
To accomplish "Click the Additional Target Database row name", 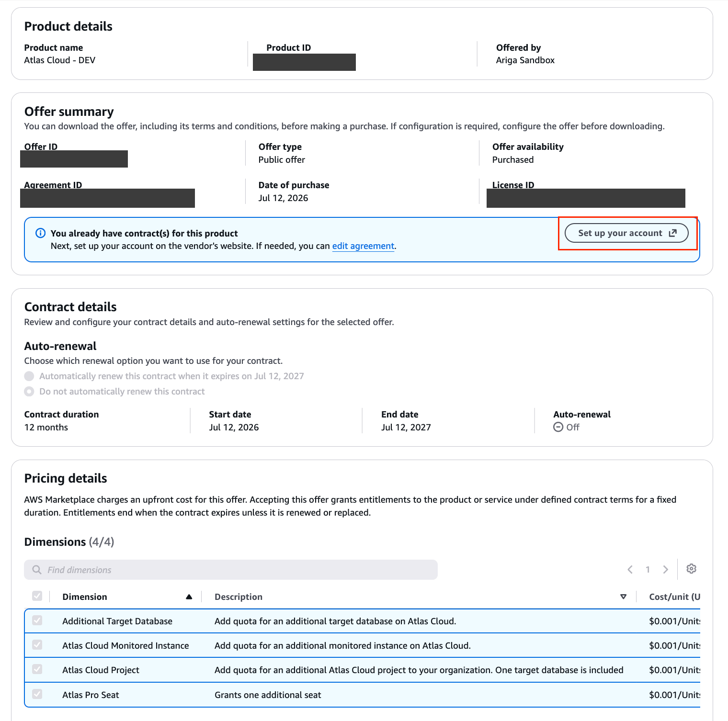I will 117,621.
